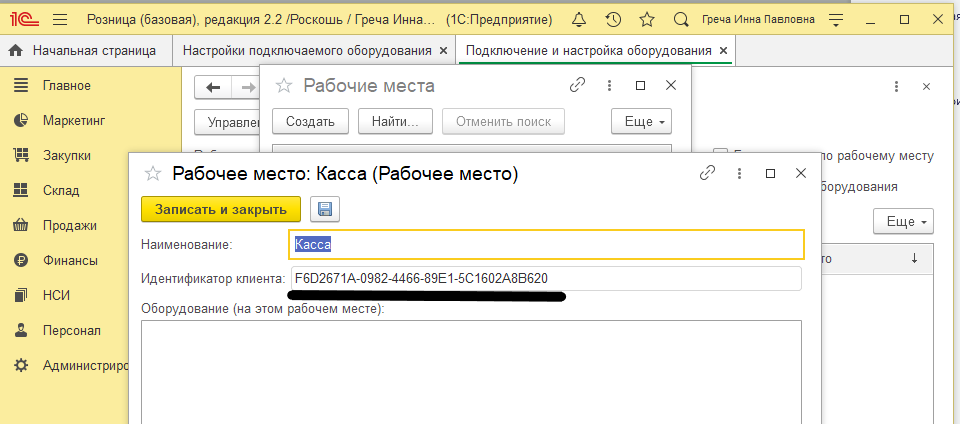Click Создать in Рабочие места window
Image resolution: width=960 pixels, height=424 pixels.
coord(310,121)
